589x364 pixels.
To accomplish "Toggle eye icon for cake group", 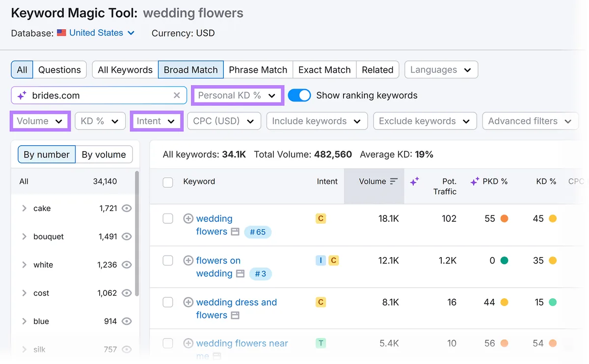I will (x=127, y=208).
